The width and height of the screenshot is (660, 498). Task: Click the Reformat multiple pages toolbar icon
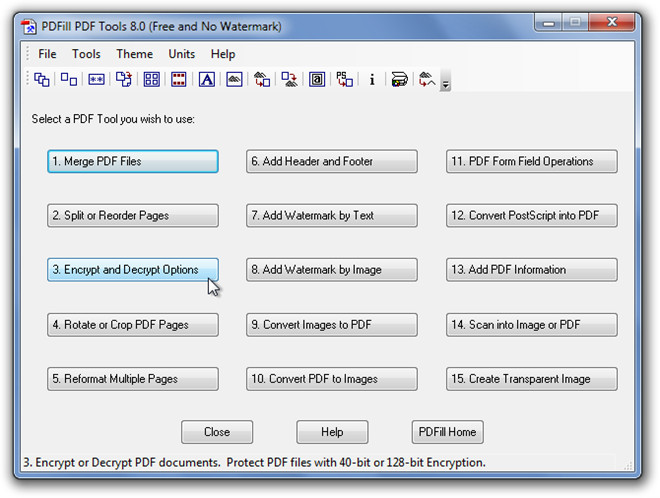coord(152,79)
